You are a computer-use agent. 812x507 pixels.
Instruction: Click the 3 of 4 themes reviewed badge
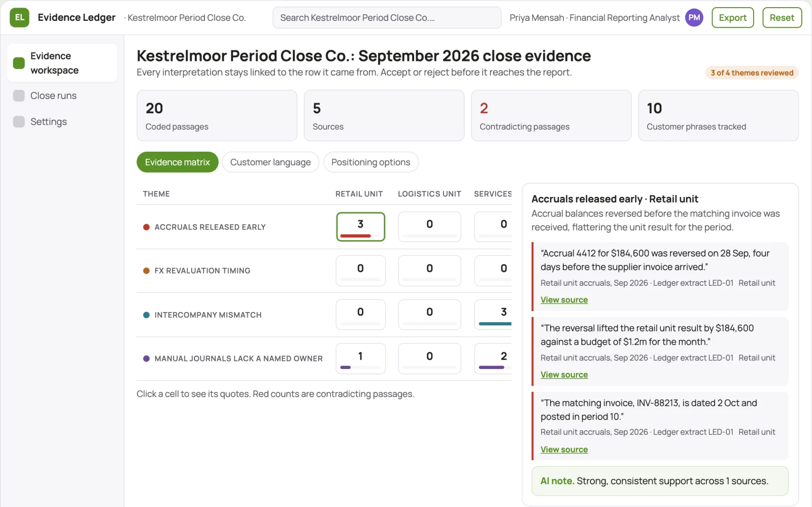tap(752, 73)
